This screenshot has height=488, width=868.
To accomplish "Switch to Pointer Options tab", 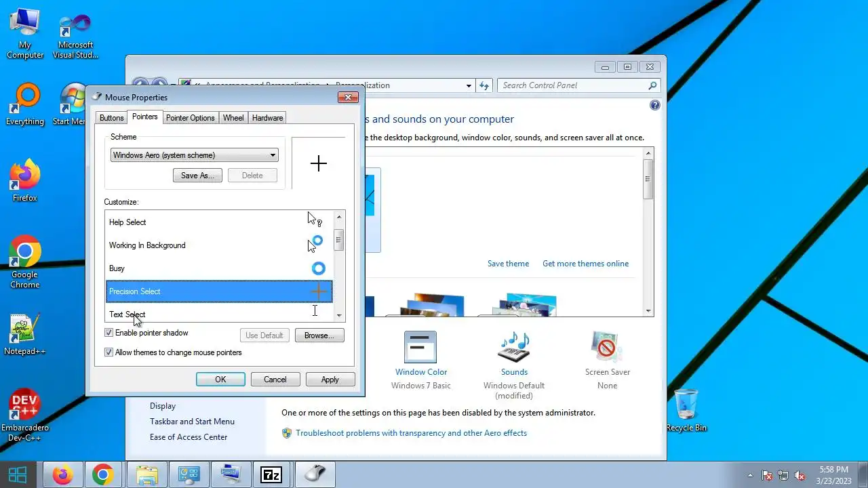I will click(x=191, y=118).
